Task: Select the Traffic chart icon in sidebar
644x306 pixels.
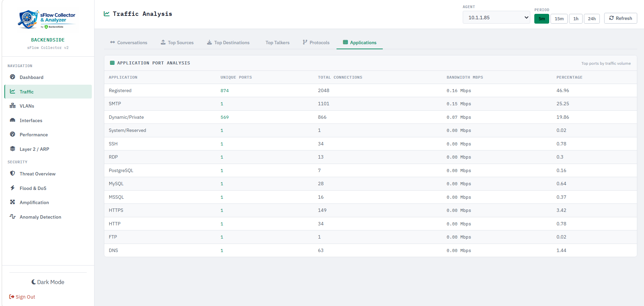Action: click(12, 91)
